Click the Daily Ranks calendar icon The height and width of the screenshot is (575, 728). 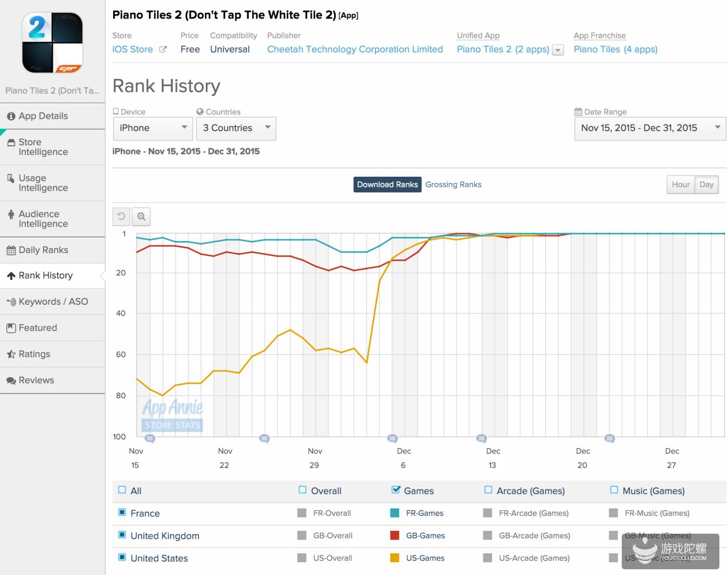pyautogui.click(x=11, y=250)
